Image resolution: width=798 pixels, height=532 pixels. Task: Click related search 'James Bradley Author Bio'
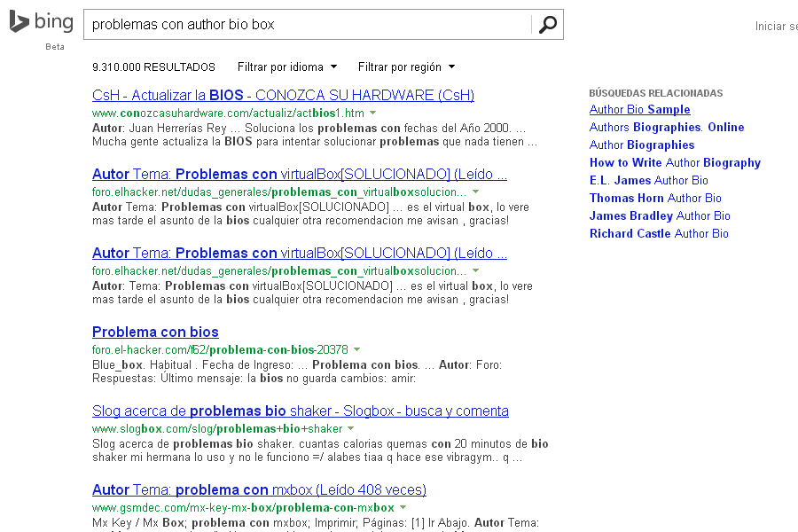pyautogui.click(x=660, y=215)
